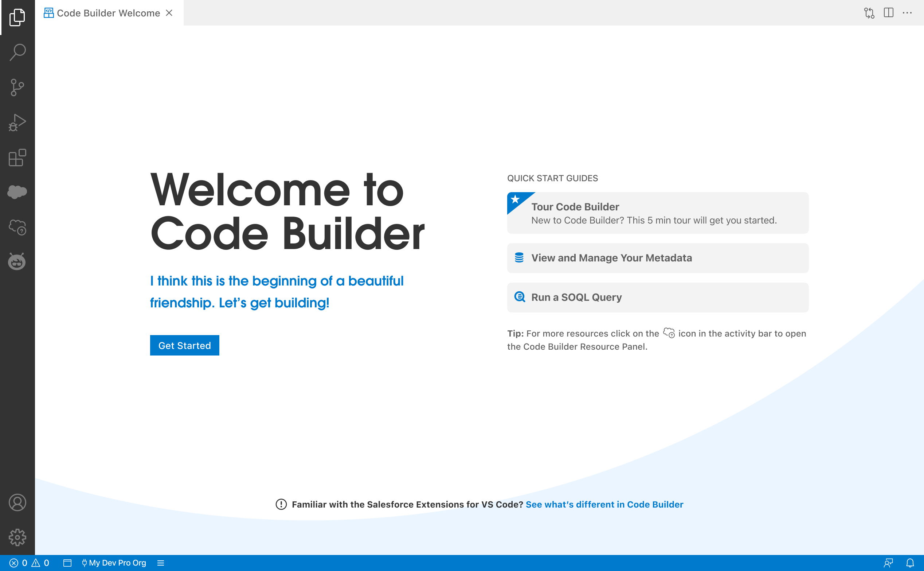Click the source control compare icon top right
This screenshot has height=571, width=924.
point(869,13)
